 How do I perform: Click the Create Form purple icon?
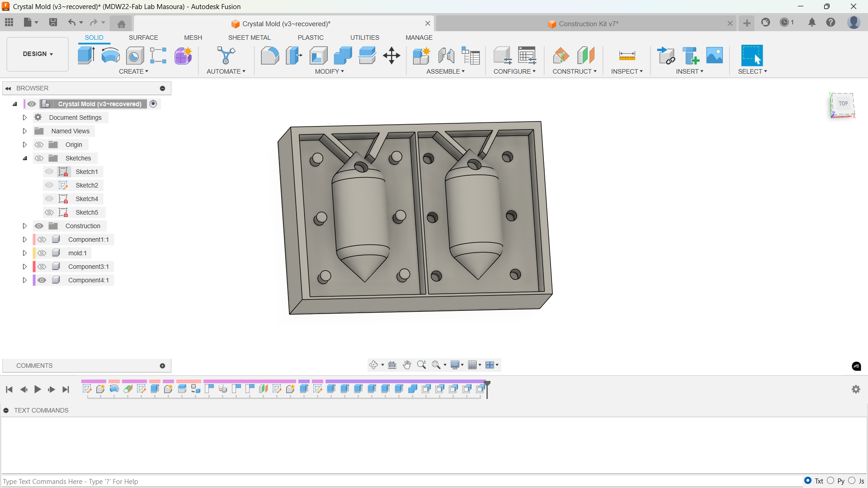pos(183,56)
